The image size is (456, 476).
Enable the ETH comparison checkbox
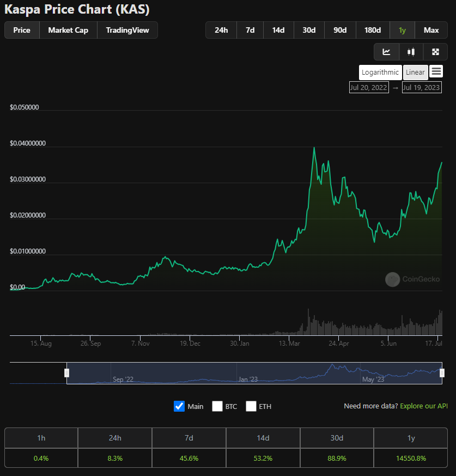click(251, 406)
